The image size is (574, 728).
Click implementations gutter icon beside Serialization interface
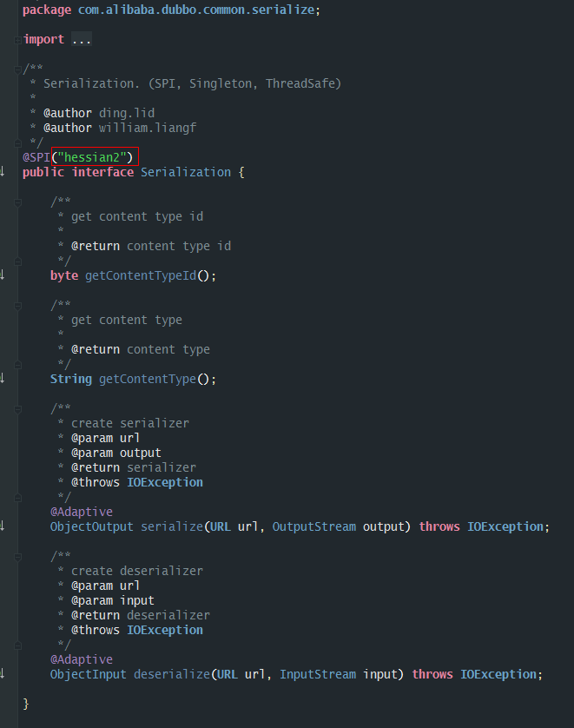click(x=3, y=172)
